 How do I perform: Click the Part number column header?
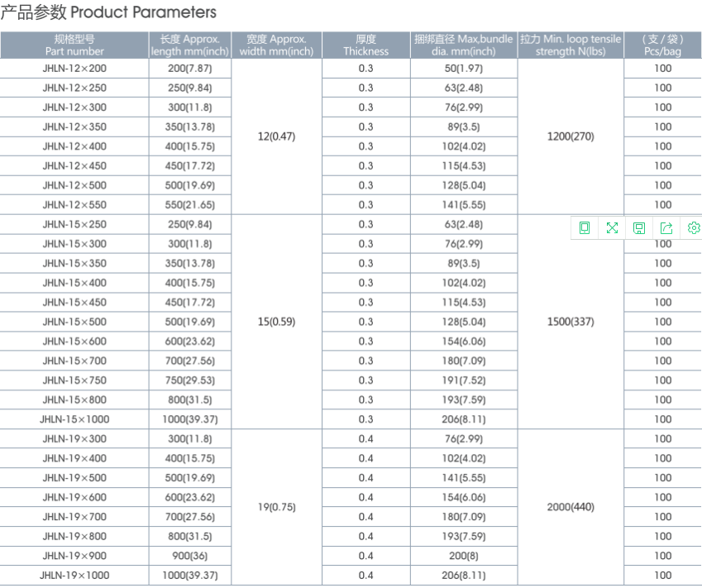coord(74,45)
